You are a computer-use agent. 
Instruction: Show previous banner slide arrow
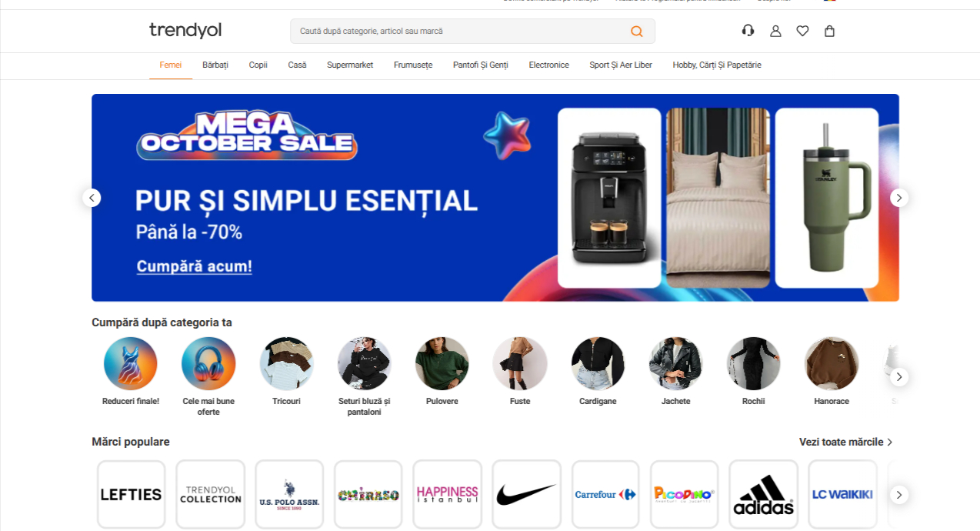coord(92,198)
